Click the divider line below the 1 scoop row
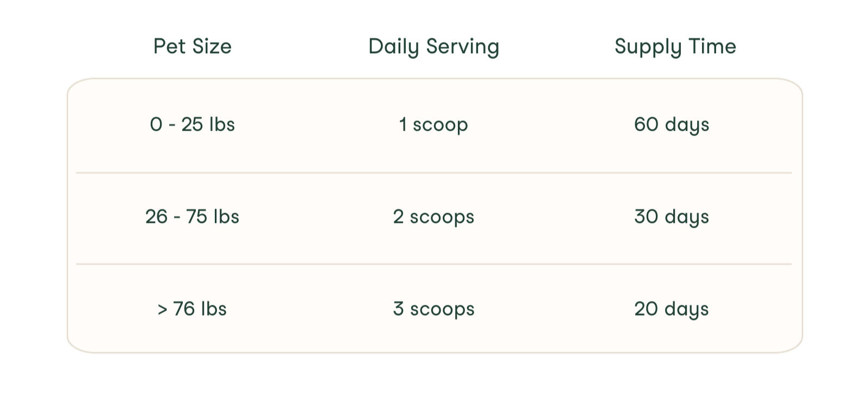 (x=434, y=173)
